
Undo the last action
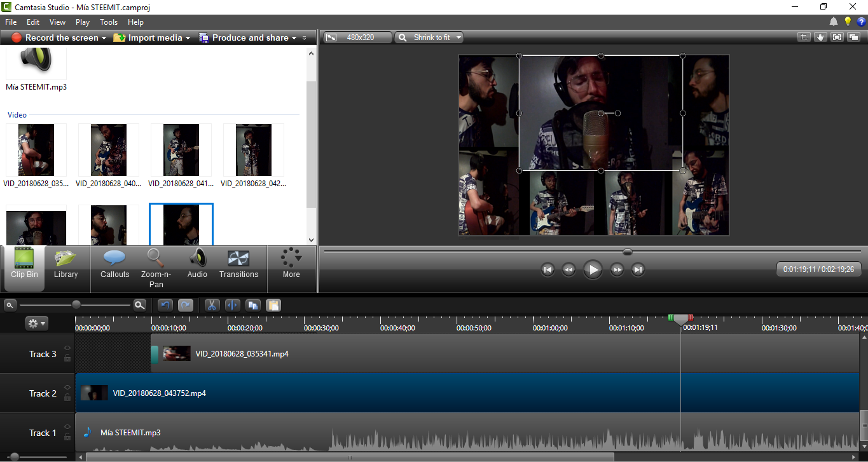click(165, 305)
